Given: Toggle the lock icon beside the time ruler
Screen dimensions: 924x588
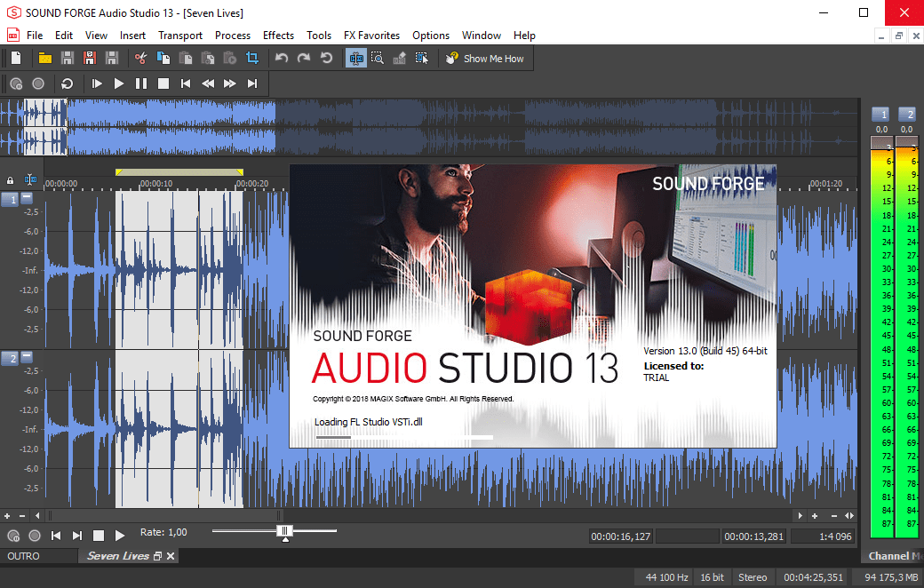Looking at the screenshot, I should click(x=10, y=180).
